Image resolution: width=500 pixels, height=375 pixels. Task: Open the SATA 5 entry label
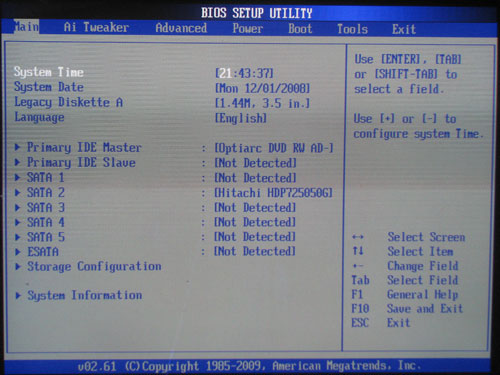(x=46, y=237)
